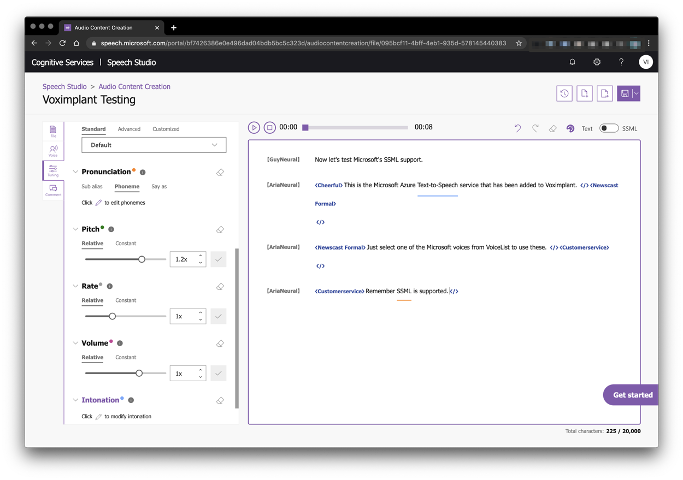Undo the last edit

[x=517, y=128]
